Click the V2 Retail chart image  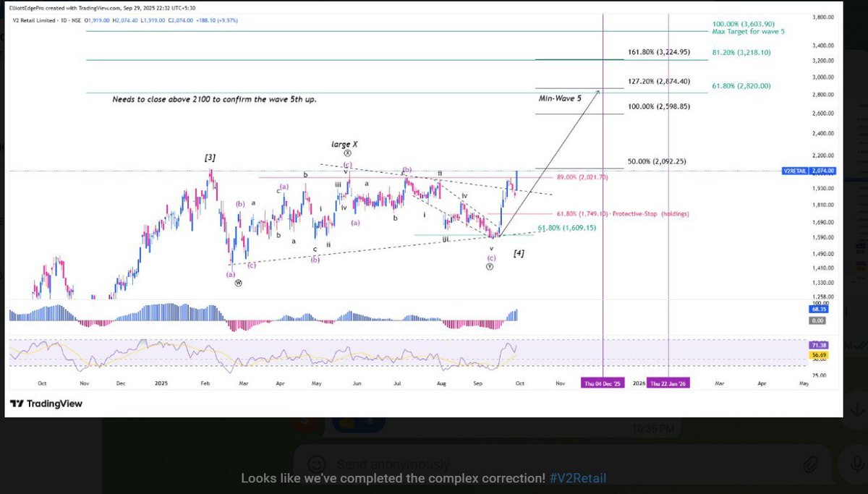click(x=423, y=209)
